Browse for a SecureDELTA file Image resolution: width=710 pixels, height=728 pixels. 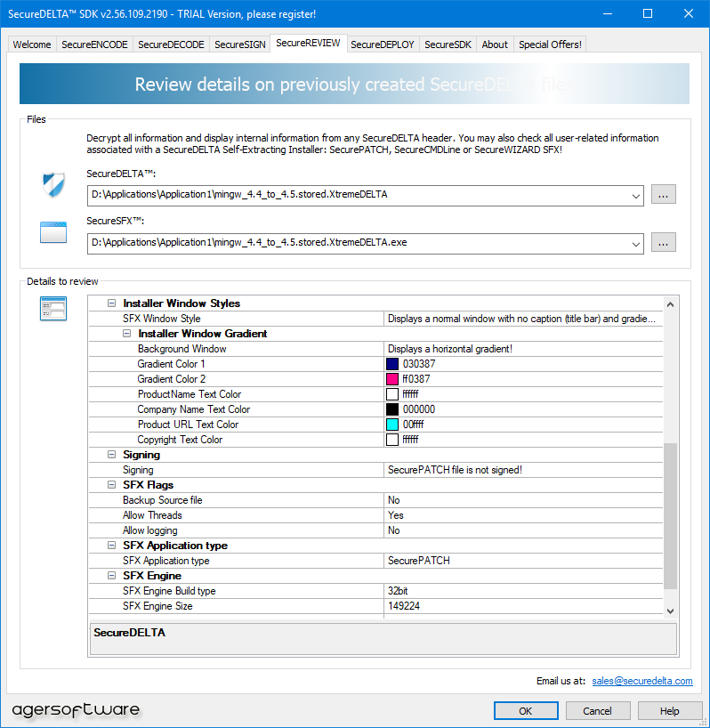point(663,195)
